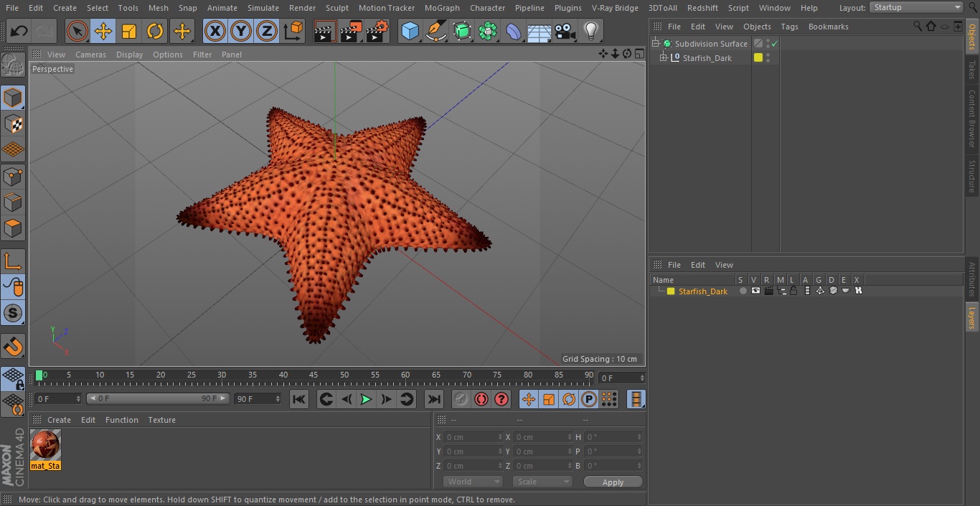Click the Enable Axis icon
The height and width of the screenshot is (506, 980).
pyautogui.click(x=13, y=261)
